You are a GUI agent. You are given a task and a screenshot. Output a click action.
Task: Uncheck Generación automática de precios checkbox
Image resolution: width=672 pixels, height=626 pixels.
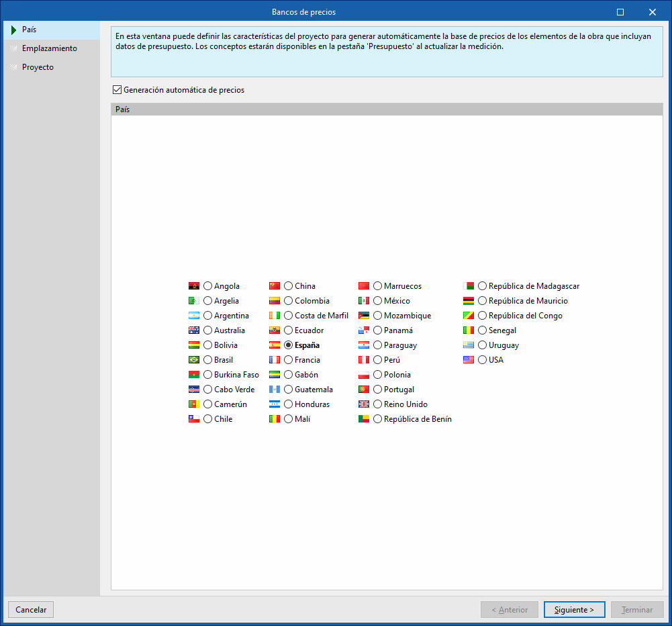[x=117, y=89]
